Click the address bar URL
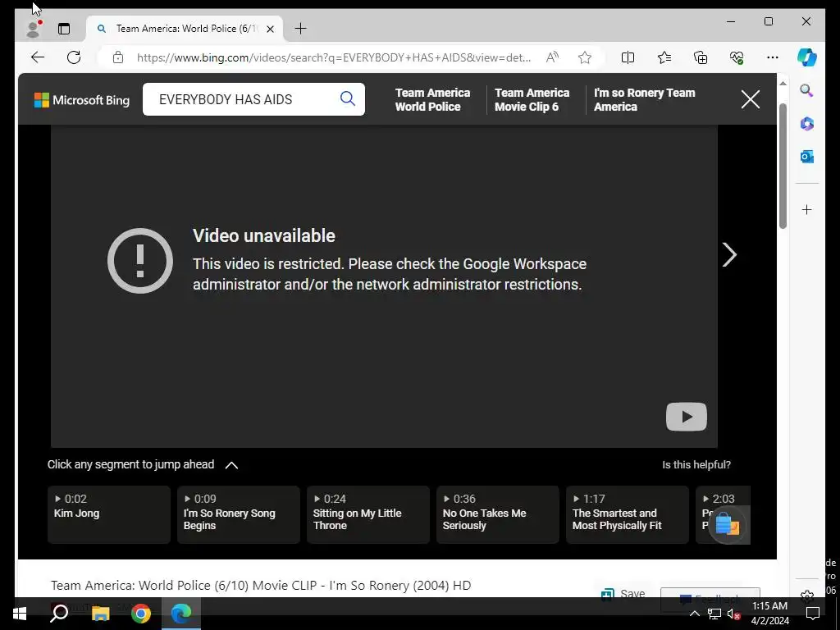 [334, 57]
